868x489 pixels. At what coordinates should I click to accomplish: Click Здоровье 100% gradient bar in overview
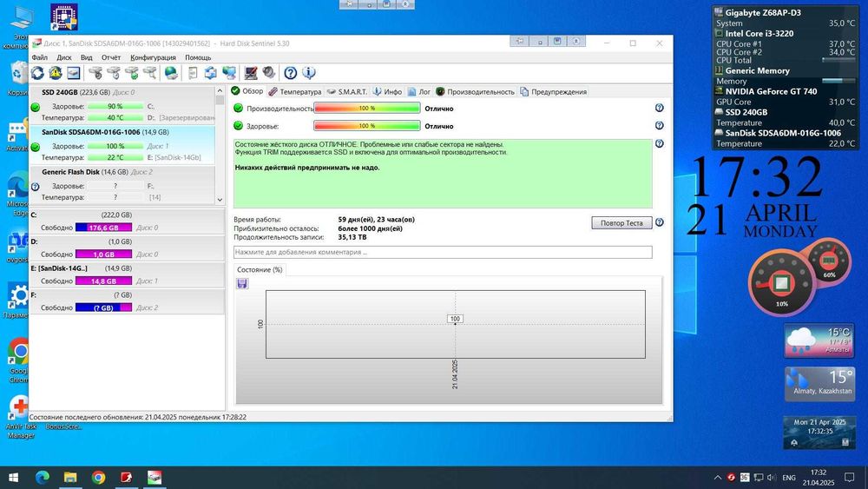(367, 126)
